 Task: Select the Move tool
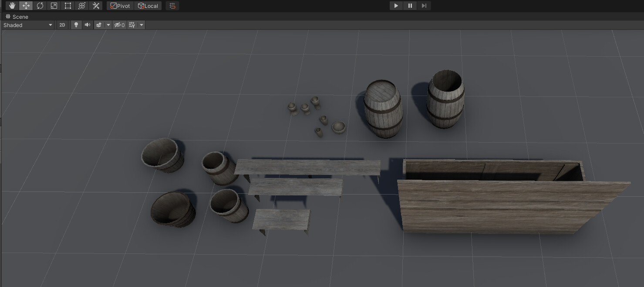(x=26, y=5)
